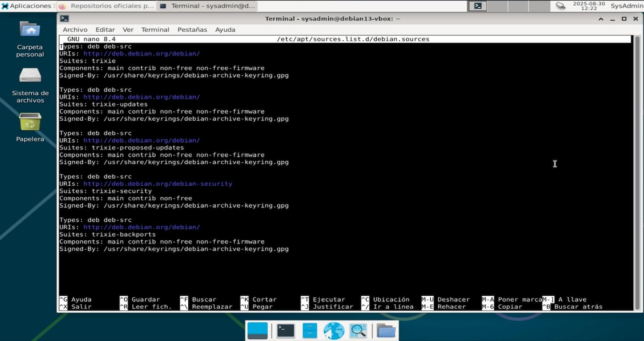Image resolution: width=644 pixels, height=341 pixels.
Task: Open the Aplicaciones menu
Action: (26, 6)
